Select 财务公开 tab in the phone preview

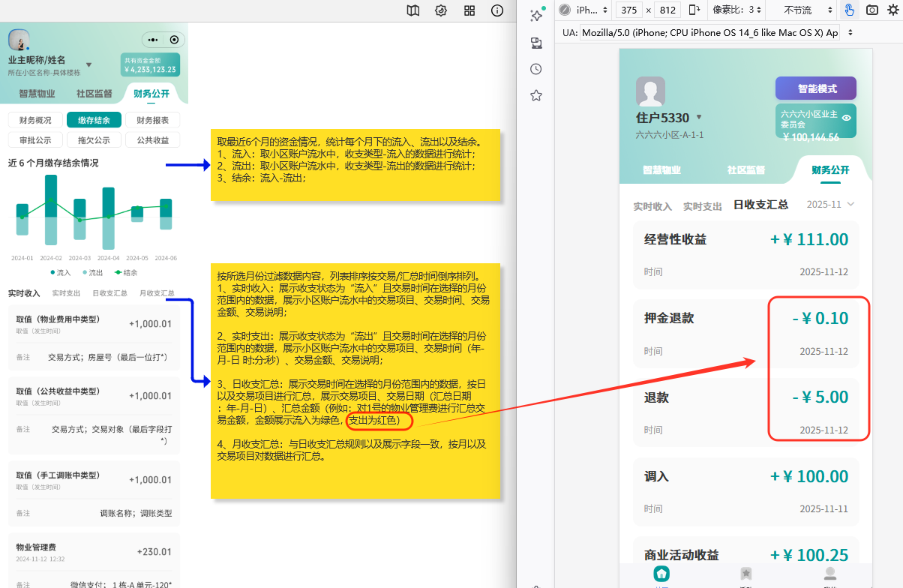(830, 170)
